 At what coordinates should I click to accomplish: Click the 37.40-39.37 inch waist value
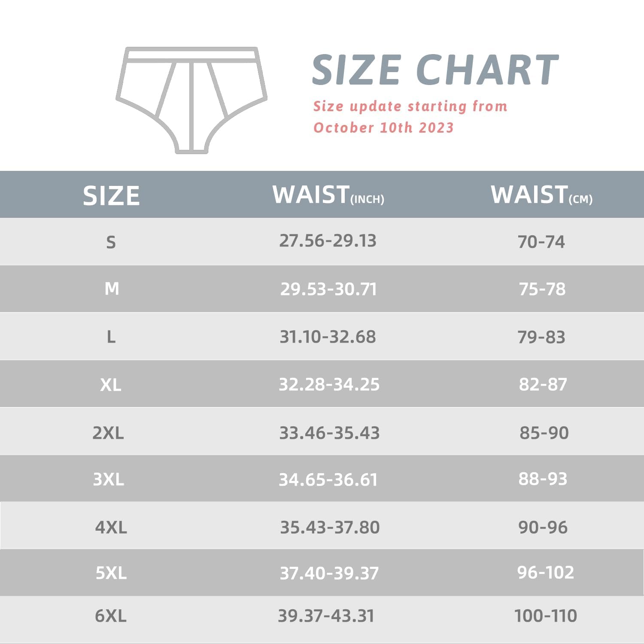tap(329, 573)
